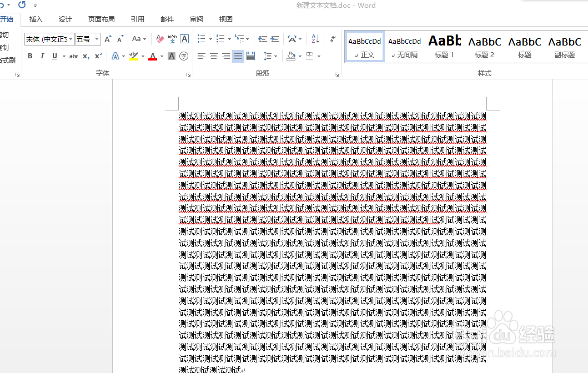Click the Cut (剪切) command

[4, 35]
